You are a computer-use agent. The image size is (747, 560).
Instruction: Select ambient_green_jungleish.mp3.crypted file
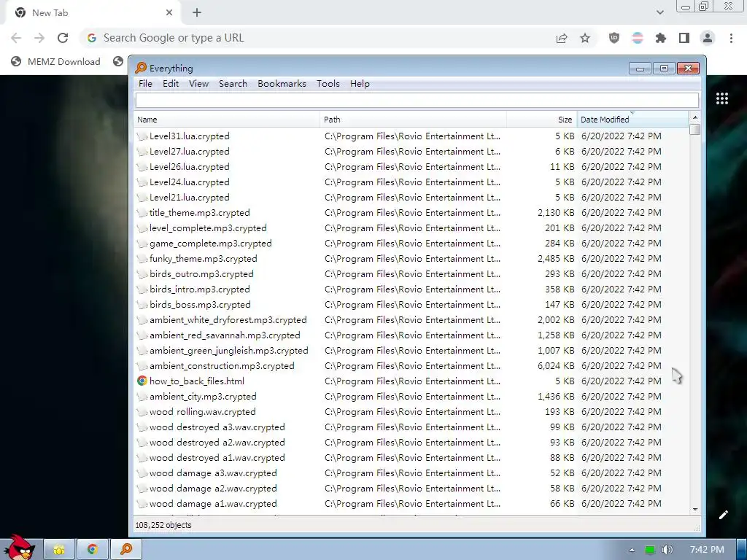coord(228,351)
